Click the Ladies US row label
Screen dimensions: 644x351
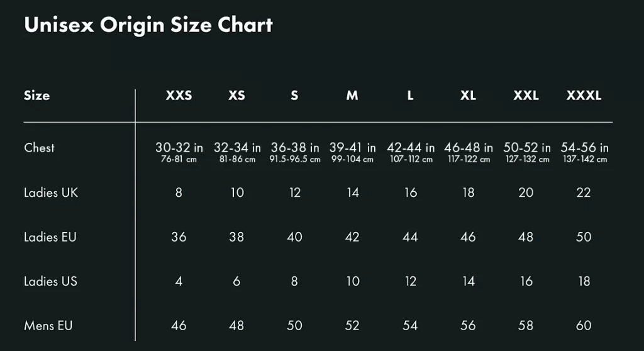coord(50,281)
